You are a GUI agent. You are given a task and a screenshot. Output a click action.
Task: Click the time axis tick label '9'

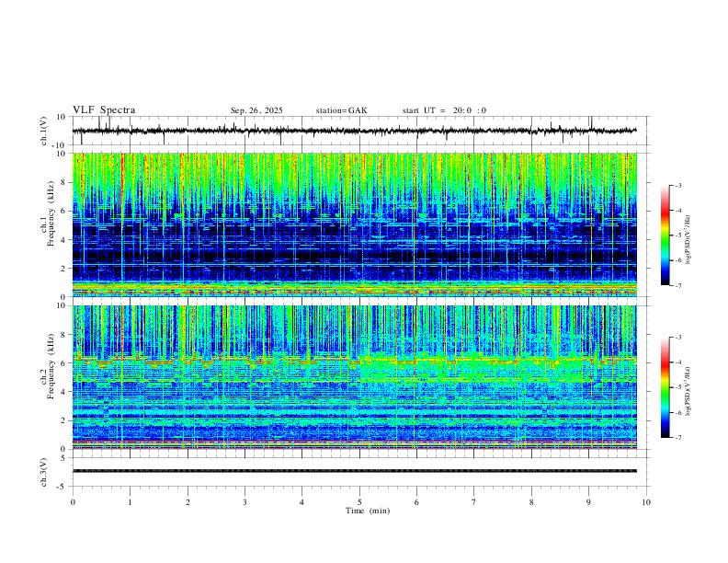(x=588, y=502)
